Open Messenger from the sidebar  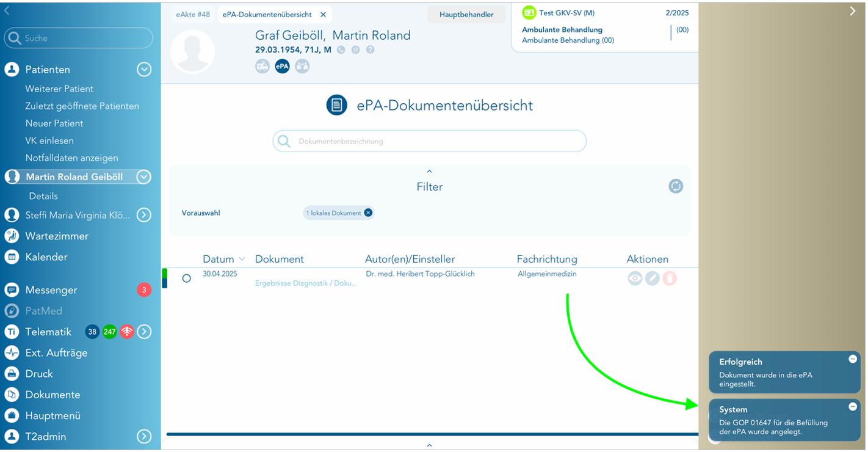[51, 290]
